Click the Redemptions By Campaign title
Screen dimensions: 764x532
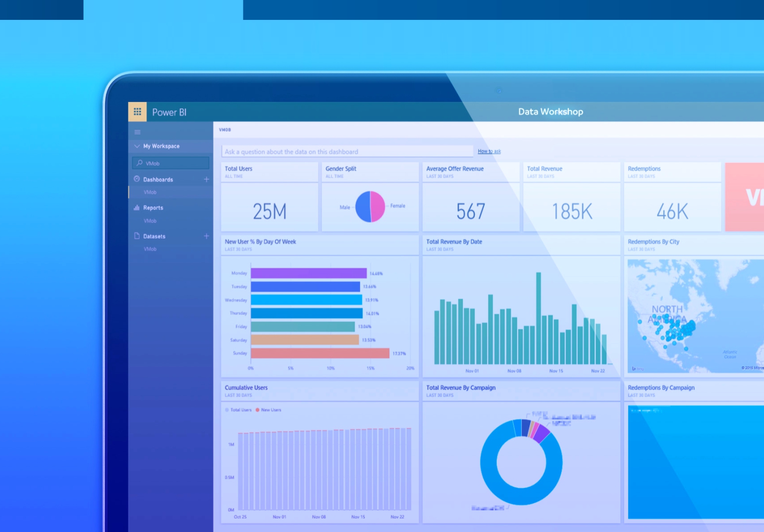[x=661, y=388]
